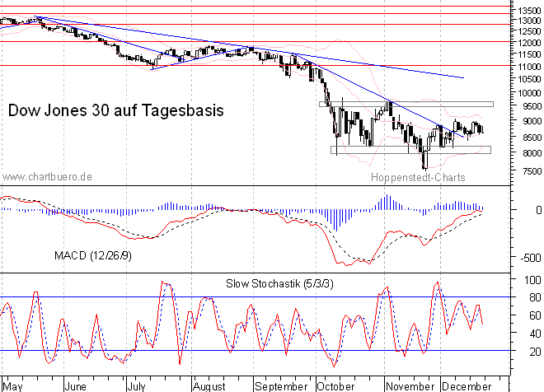Screen dimensions: 544x392
Task: Click the 13500 price axis value
Action: pyautogui.click(x=527, y=8)
